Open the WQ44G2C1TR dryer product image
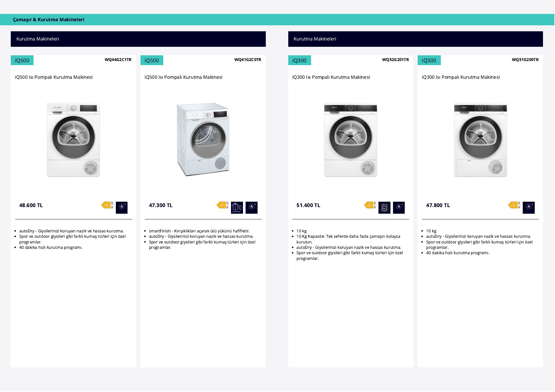This screenshot has width=555, height=392. [x=73, y=139]
